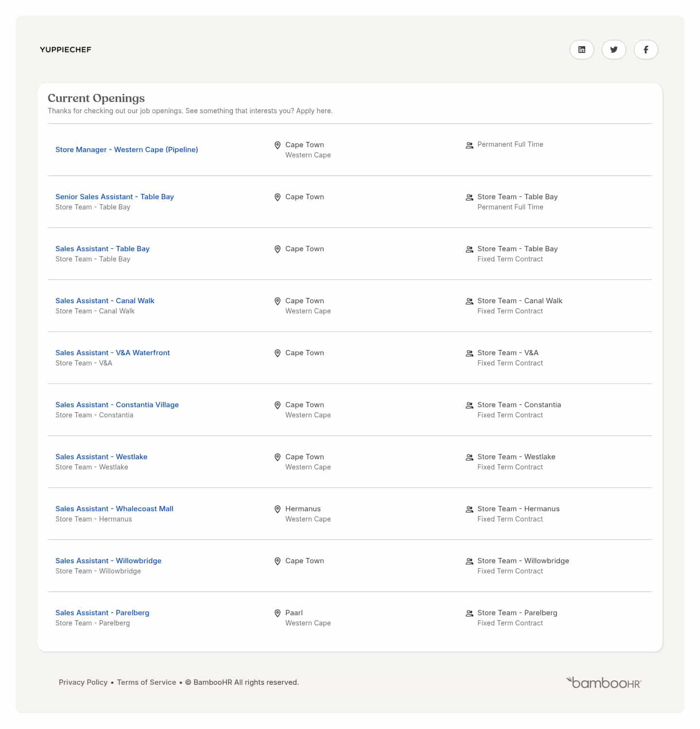Open Sales Assistant - Constantia Village job
This screenshot has width=700, height=729.
click(117, 405)
